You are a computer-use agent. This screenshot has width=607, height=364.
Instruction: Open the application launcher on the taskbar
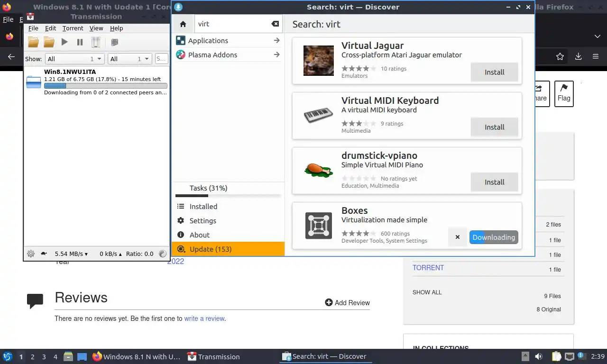7,356
